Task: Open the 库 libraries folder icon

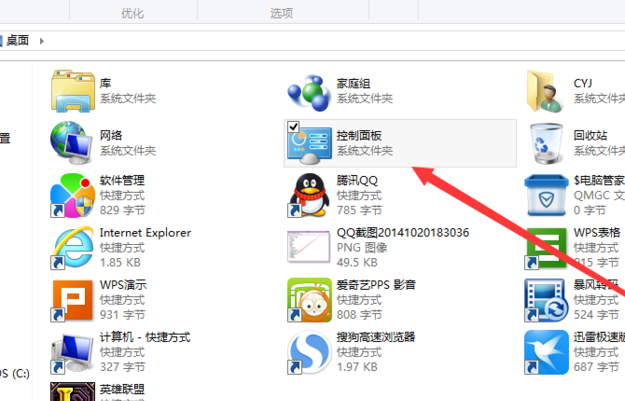Action: tap(73, 91)
